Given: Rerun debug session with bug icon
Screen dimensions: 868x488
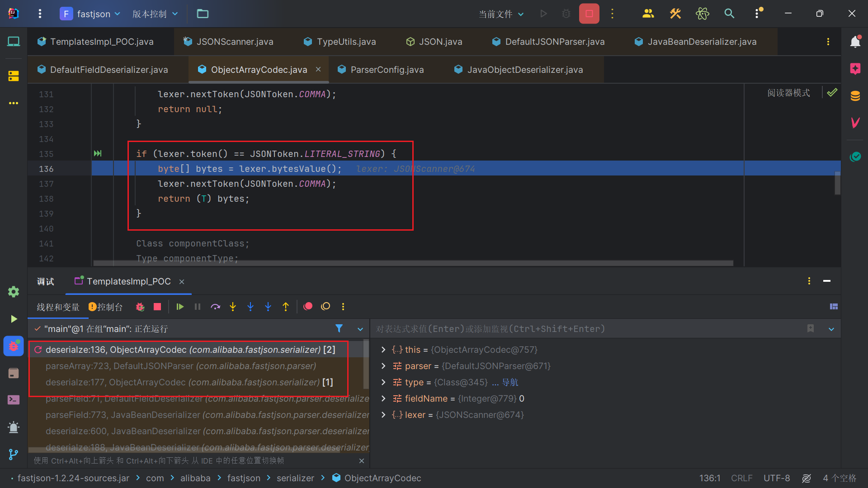Looking at the screenshot, I should [140, 307].
